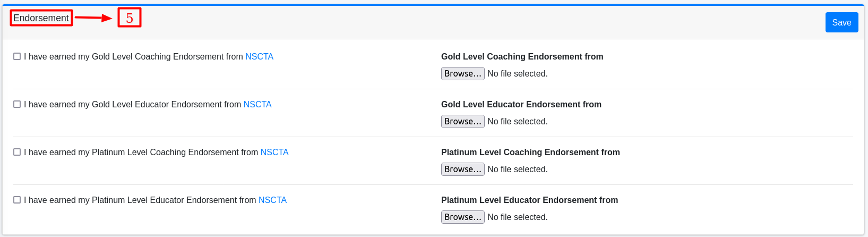This screenshot has width=868, height=237.
Task: Check the Gold Level Educator Endorsement checkbox
Action: [17, 104]
